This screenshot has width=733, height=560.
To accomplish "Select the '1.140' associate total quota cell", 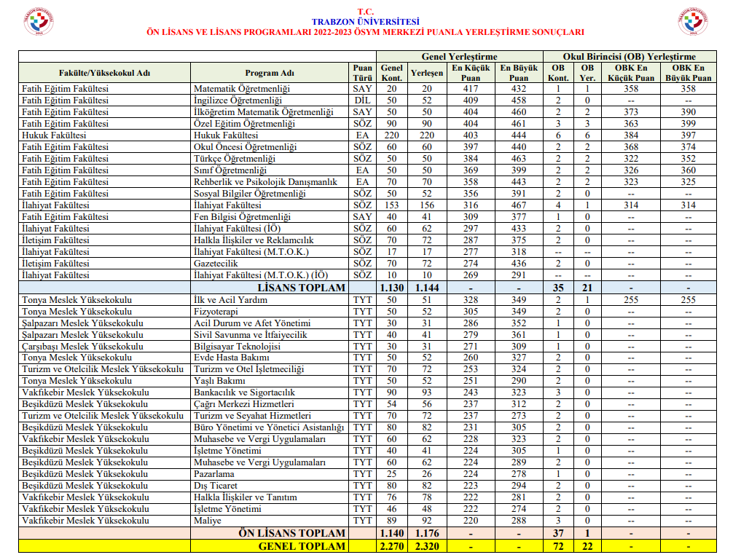I will click(392, 533).
